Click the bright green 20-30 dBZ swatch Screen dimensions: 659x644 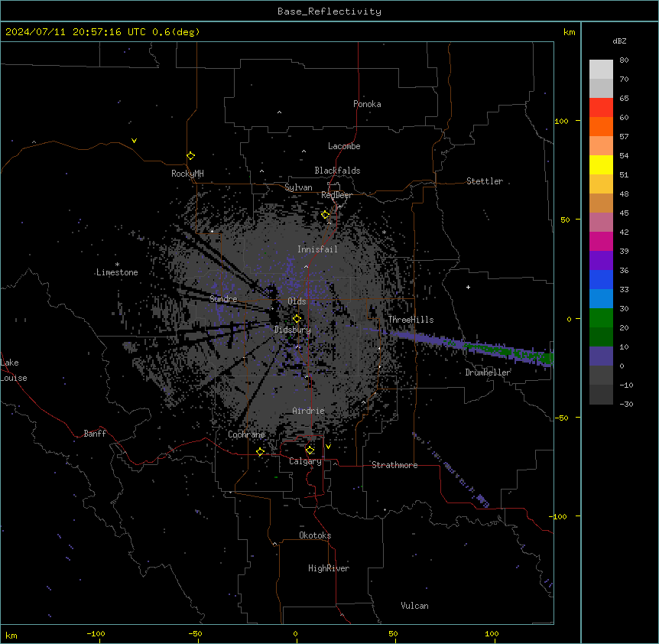pos(601,318)
